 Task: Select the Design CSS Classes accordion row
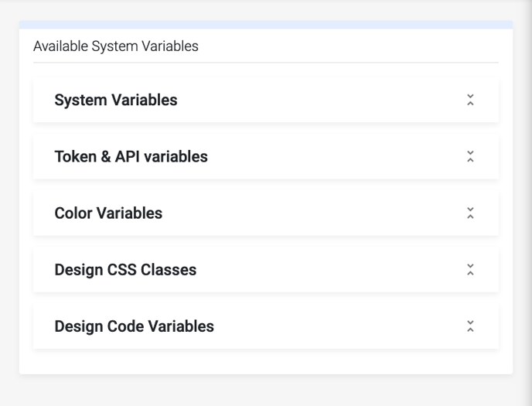point(266,270)
